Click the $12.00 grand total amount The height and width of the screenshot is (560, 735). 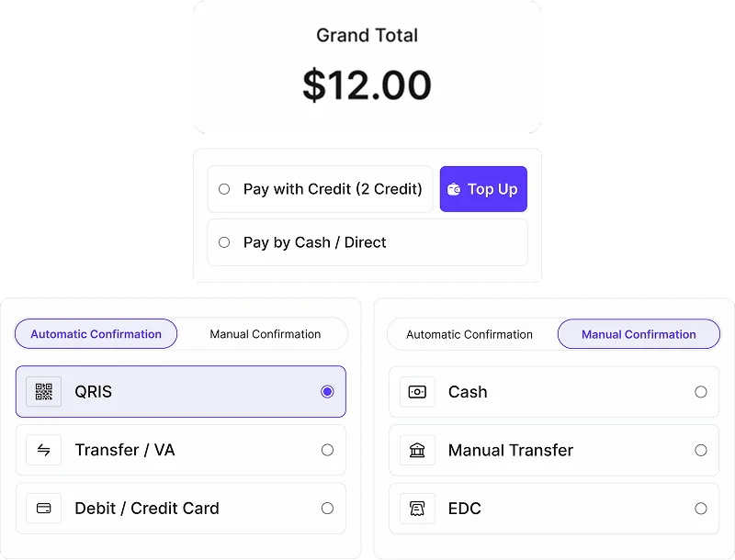pyautogui.click(x=367, y=85)
